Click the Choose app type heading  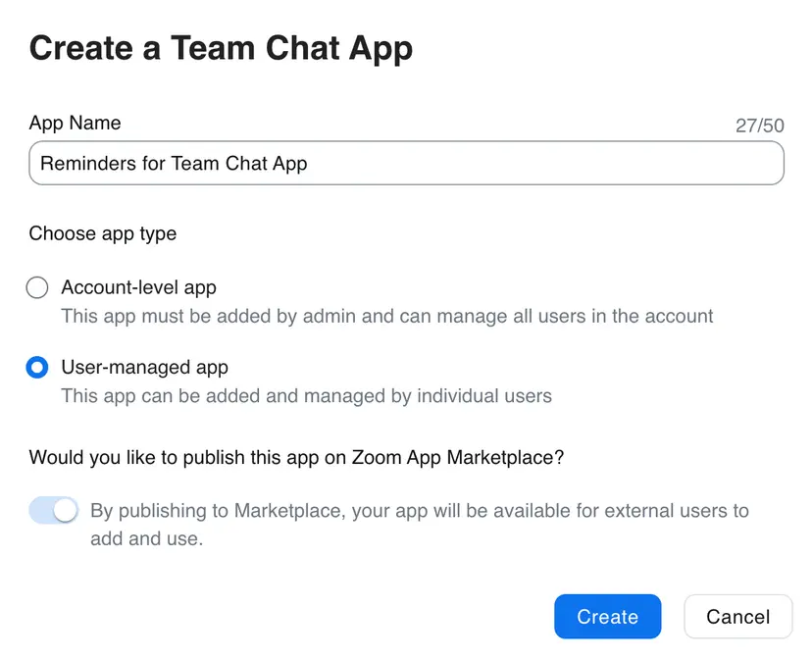(x=102, y=233)
